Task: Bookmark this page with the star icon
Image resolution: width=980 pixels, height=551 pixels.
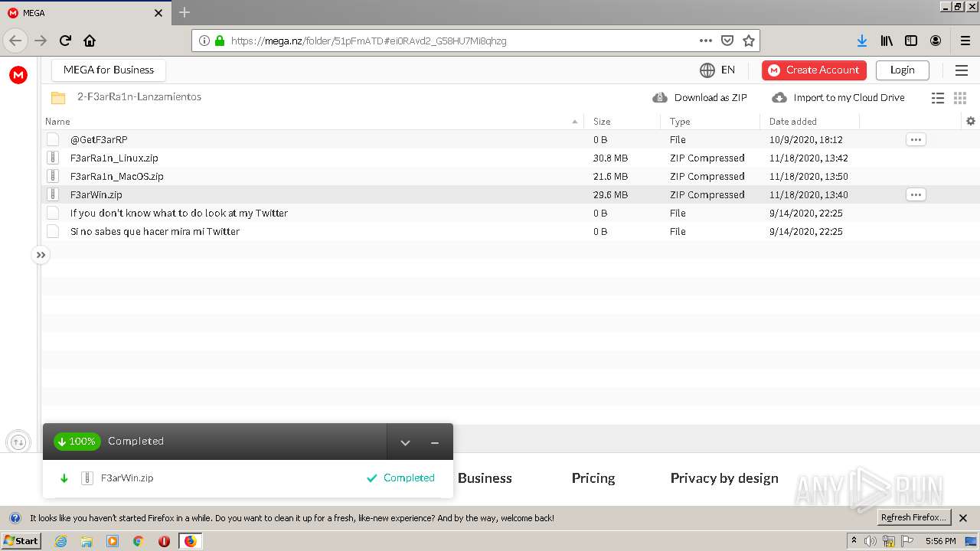Action: 749,41
